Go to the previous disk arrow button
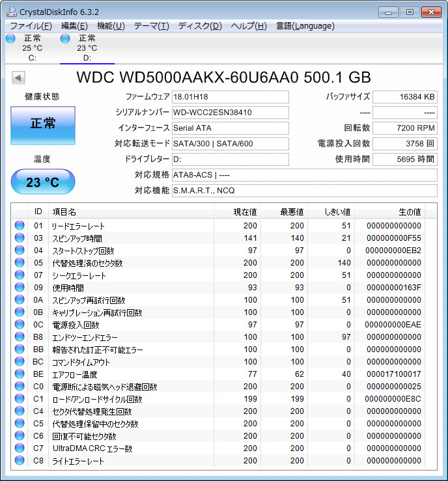 (x=18, y=77)
